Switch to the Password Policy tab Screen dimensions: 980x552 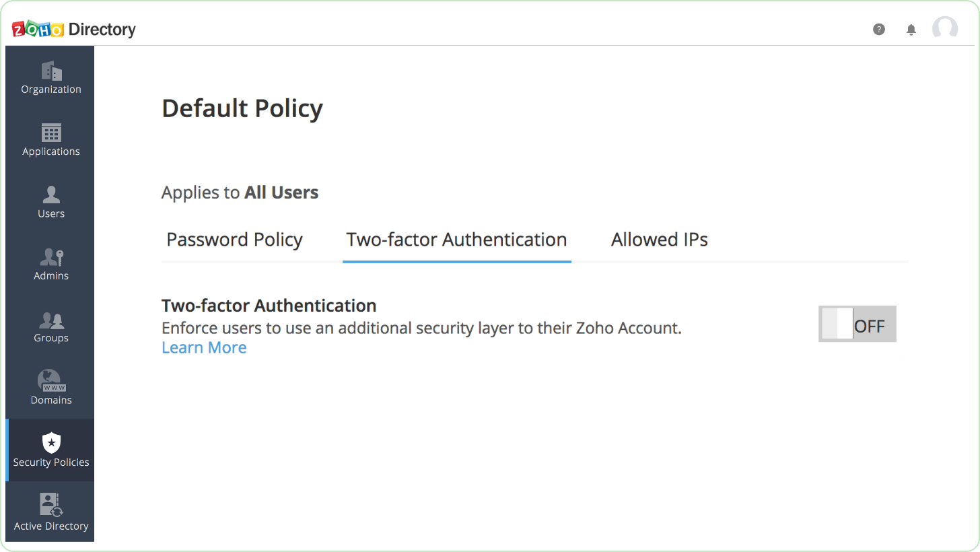tap(234, 240)
